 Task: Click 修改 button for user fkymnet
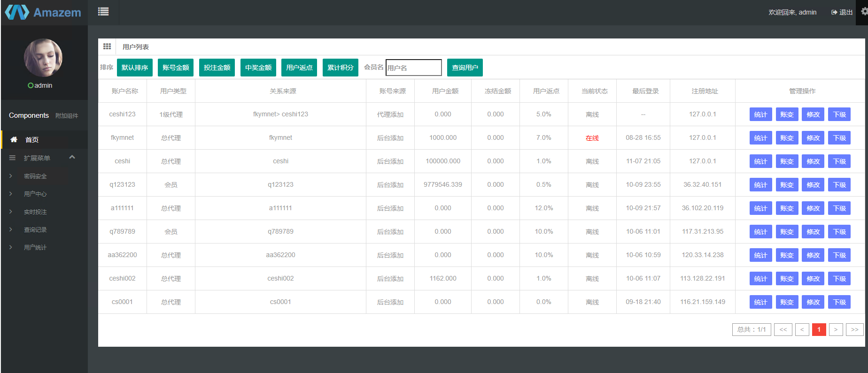click(813, 138)
